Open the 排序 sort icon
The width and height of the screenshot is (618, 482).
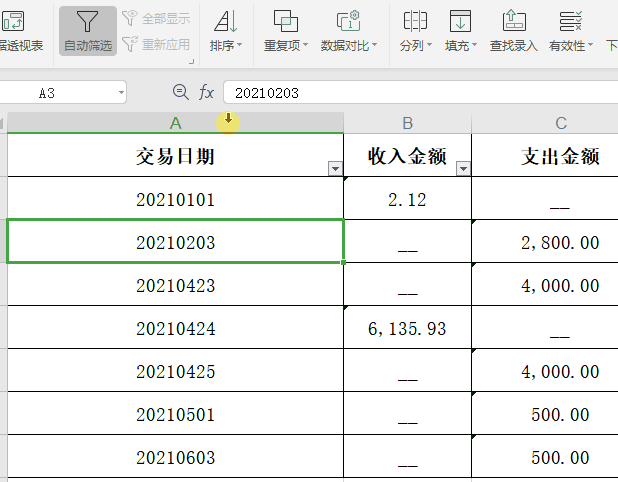pos(226,21)
